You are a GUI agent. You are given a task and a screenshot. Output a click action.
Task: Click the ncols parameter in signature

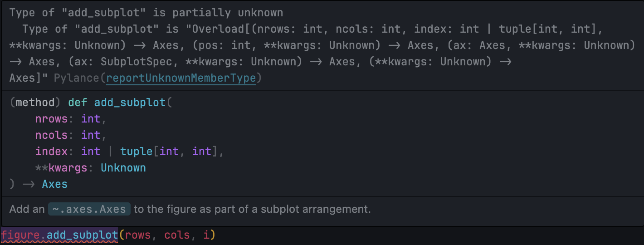51,135
